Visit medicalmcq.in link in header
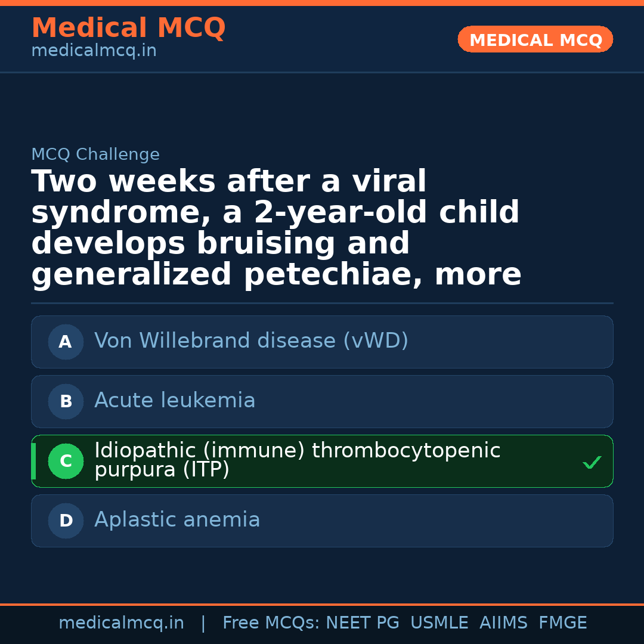This screenshot has width=644, height=644. [94, 51]
